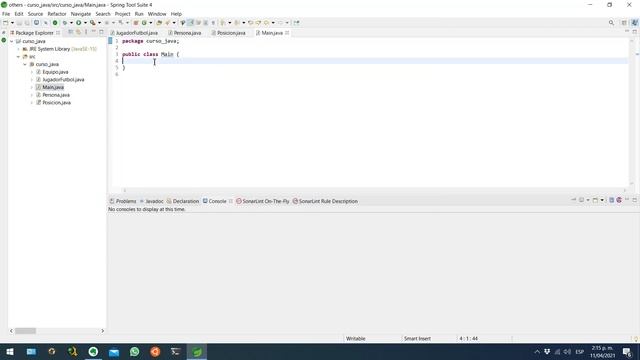Open the Edit menu

[19, 14]
